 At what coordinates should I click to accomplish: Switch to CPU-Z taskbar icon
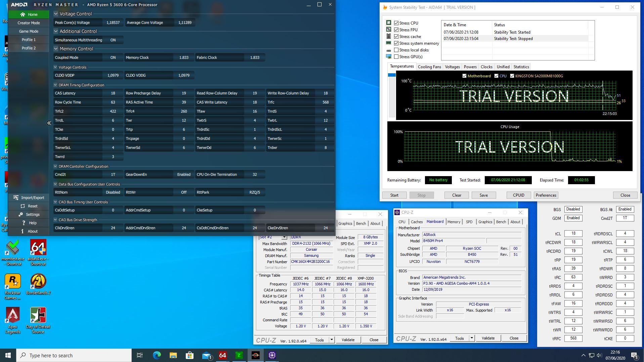272,355
